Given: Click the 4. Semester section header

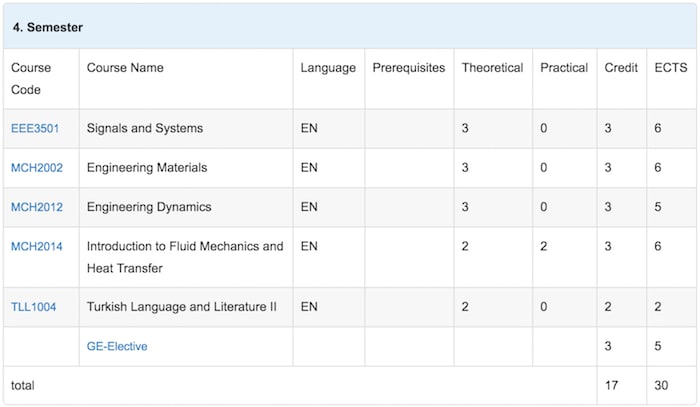Looking at the screenshot, I should coord(48,27).
